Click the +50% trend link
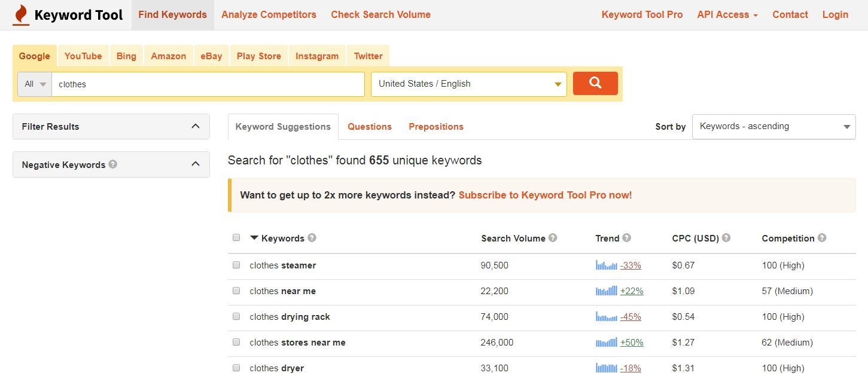Screen dimensions: 868x382 [x=632, y=343]
